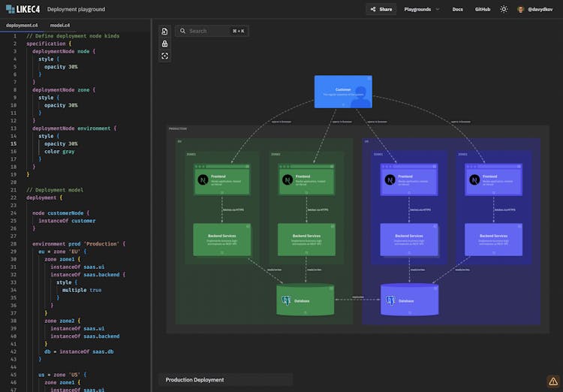563x392 pixels.
Task: Click the LikeC4 logo
Action: [x=21, y=9]
